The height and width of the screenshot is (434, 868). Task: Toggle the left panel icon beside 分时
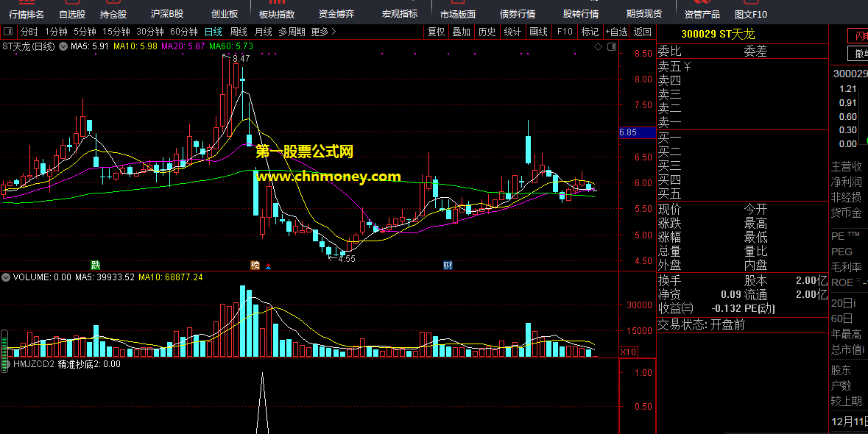pyautogui.click(x=8, y=32)
